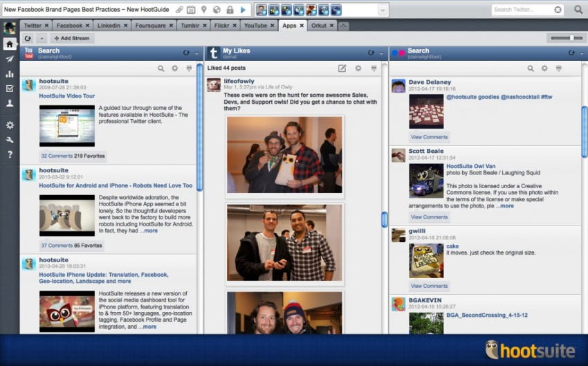Open the list menu in Flickr stream toolbar
This screenshot has width=588, height=366.
[559, 68]
